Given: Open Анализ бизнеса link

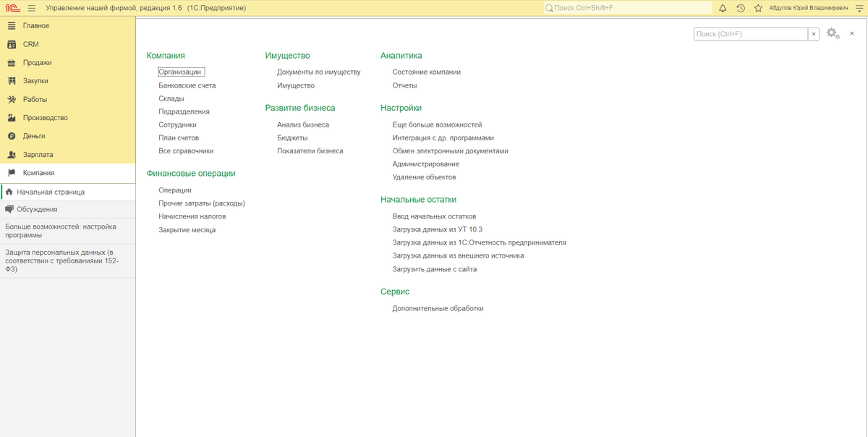Looking at the screenshot, I should pyautogui.click(x=303, y=124).
